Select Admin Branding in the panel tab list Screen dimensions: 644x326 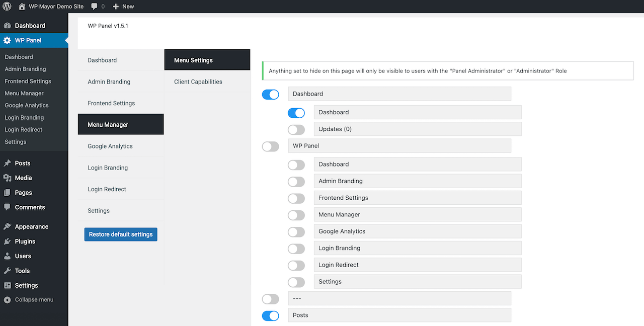[121, 81]
